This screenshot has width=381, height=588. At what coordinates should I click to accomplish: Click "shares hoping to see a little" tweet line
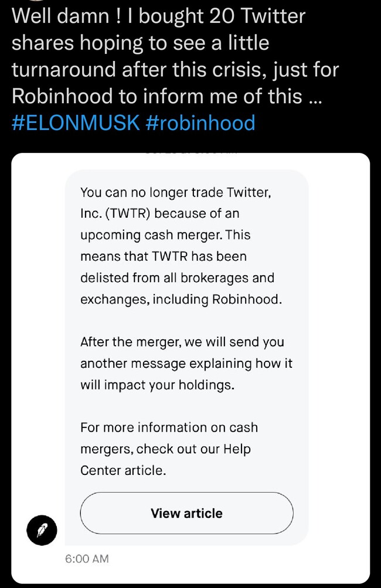(x=140, y=43)
